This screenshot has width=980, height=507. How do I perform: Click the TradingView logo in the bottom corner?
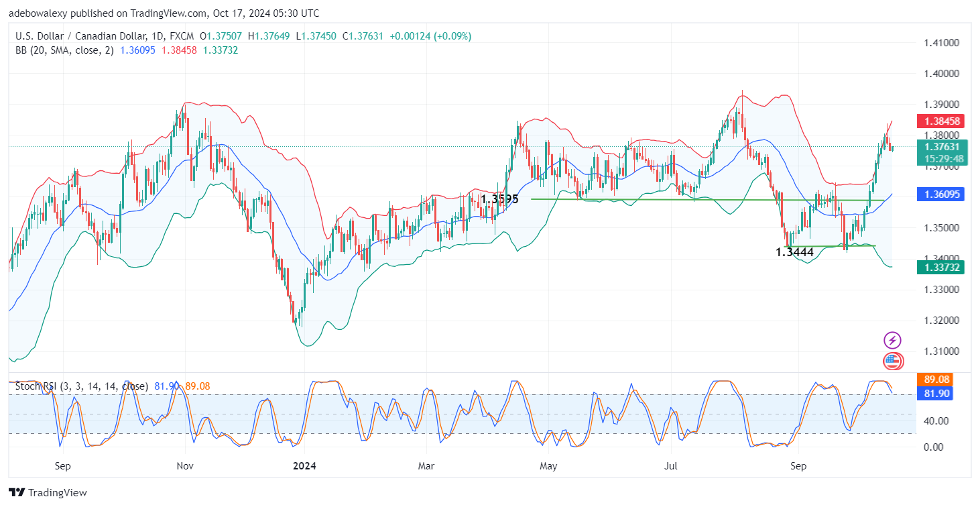pos(48,492)
